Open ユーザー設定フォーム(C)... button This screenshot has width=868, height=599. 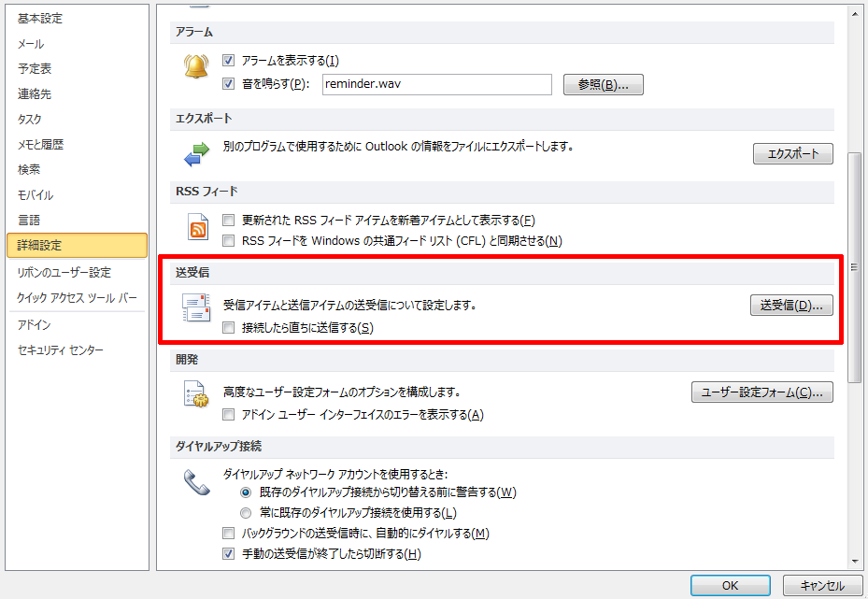pyautogui.click(x=761, y=392)
